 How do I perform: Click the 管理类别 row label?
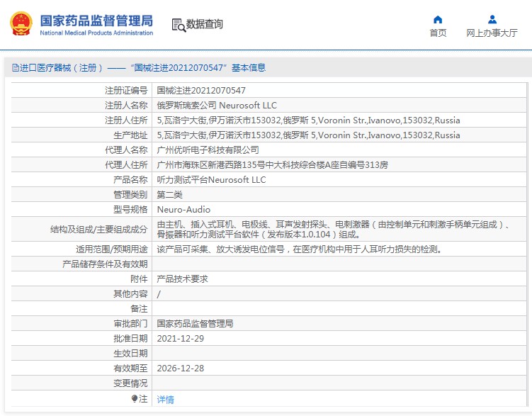130,195
